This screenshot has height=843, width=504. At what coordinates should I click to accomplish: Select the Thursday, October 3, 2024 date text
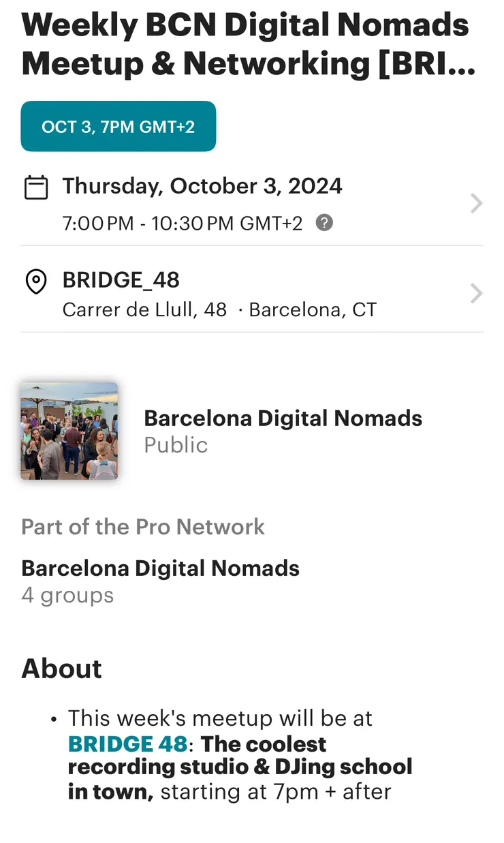point(202,186)
